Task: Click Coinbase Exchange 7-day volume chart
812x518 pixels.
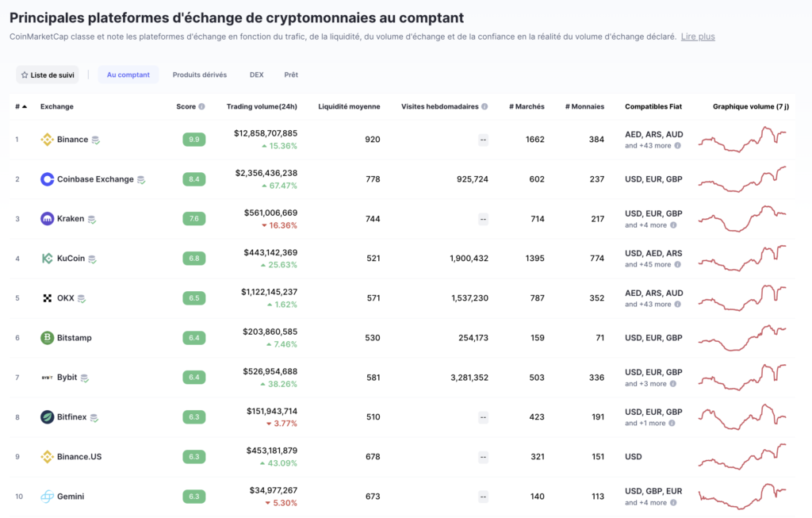Action: 742,179
